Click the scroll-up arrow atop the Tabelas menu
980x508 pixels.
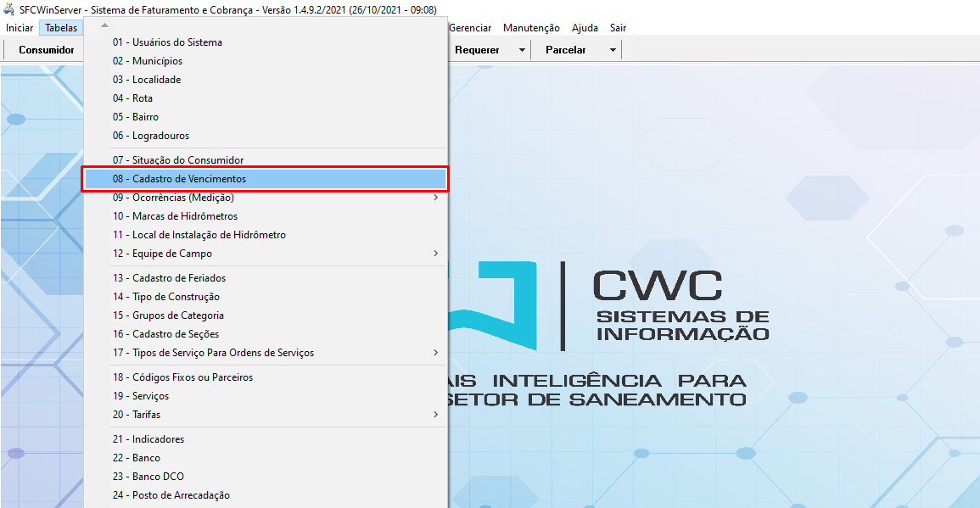(x=104, y=25)
